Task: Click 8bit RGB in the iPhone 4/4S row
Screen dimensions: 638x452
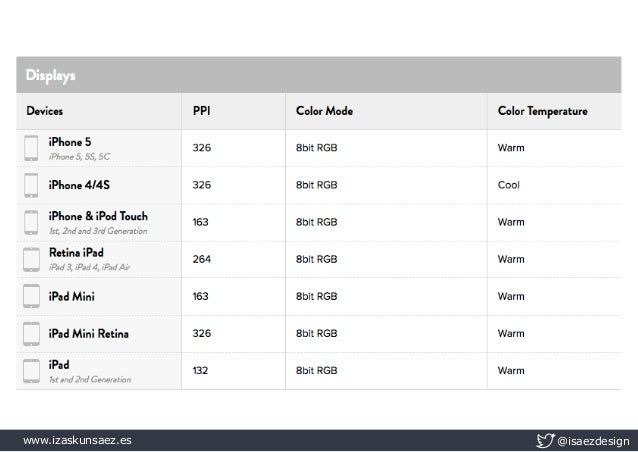Action: [x=317, y=185]
